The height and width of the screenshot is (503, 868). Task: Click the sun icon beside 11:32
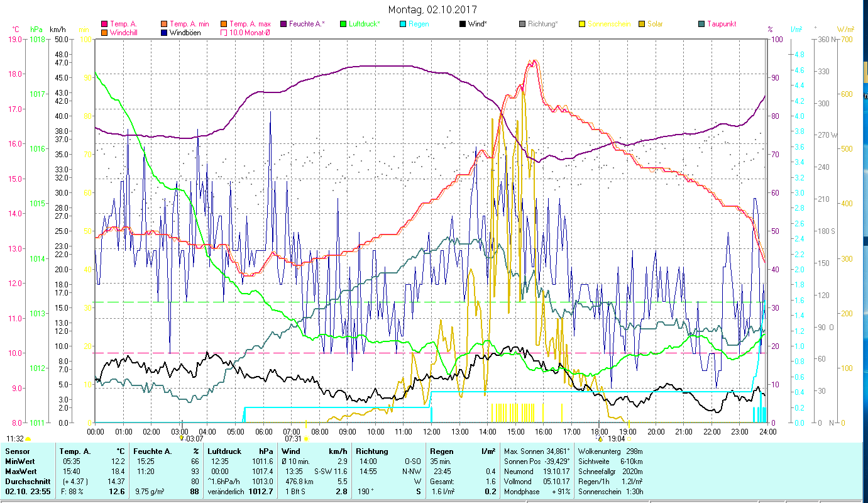point(28,439)
